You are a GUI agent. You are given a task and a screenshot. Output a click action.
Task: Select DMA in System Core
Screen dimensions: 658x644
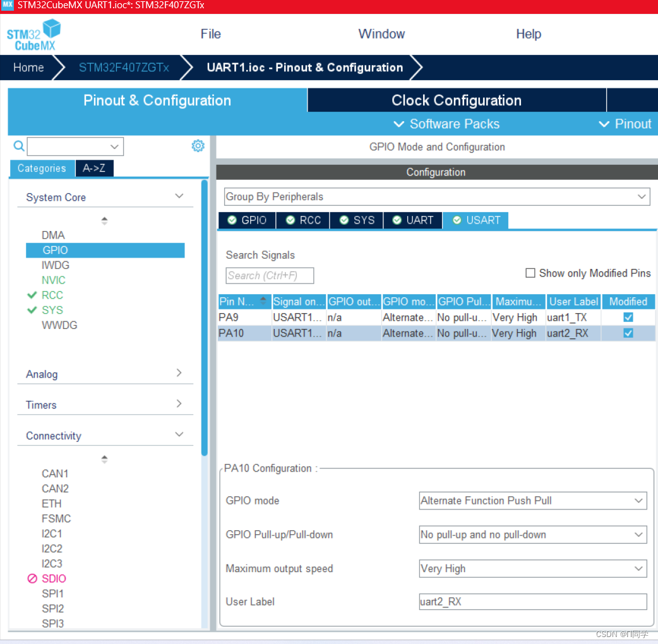tap(53, 235)
